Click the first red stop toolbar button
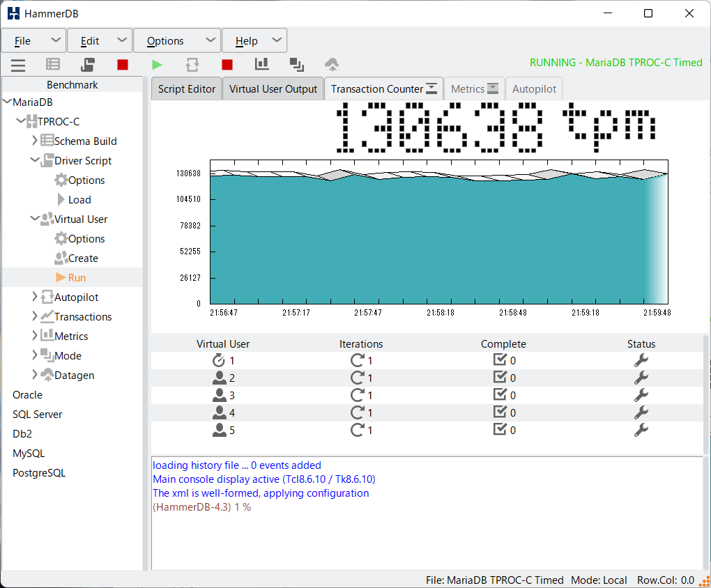Image resolution: width=711 pixels, height=588 pixels. point(123,65)
